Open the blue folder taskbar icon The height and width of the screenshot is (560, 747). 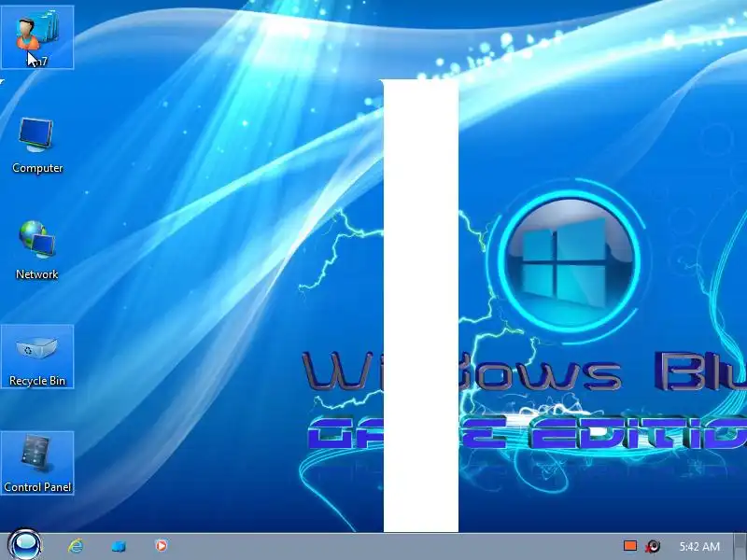pos(119,546)
